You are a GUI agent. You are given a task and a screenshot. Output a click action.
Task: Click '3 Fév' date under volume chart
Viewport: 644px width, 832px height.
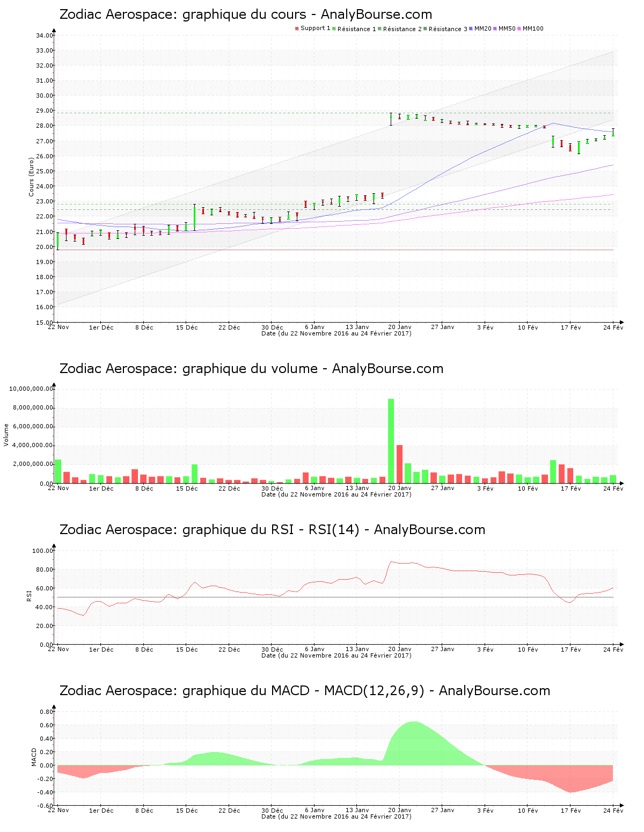click(485, 488)
